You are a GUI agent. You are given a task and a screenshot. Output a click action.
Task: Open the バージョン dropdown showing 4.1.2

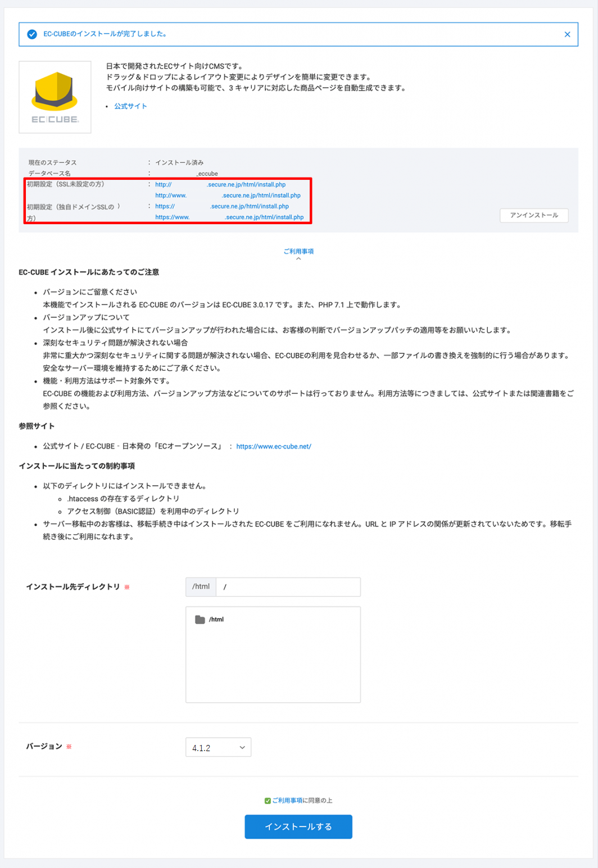218,748
